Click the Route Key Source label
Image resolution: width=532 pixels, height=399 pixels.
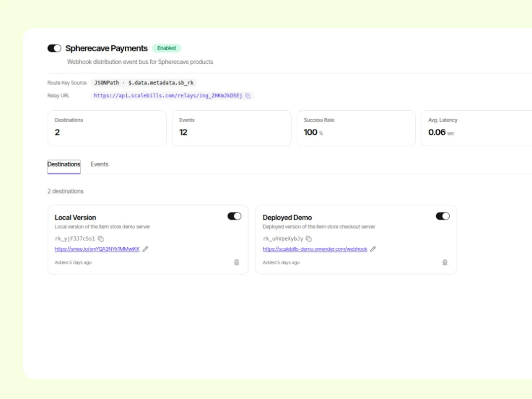(x=67, y=83)
